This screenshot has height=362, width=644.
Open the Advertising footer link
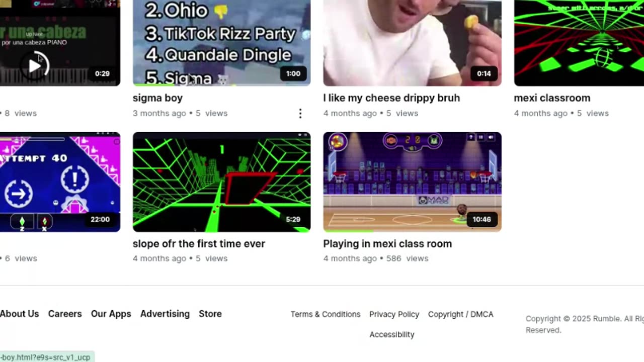[165, 314]
